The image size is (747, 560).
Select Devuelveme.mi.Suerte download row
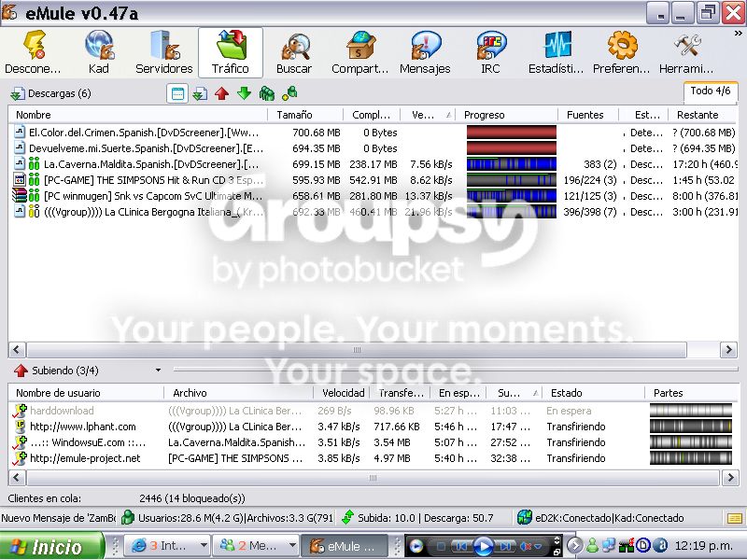[373, 148]
